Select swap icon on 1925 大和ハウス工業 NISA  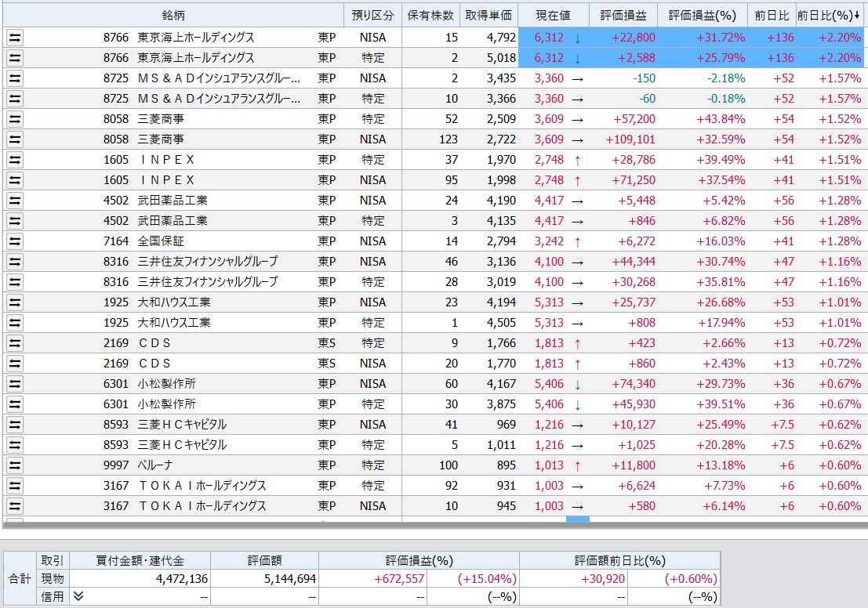15,302
